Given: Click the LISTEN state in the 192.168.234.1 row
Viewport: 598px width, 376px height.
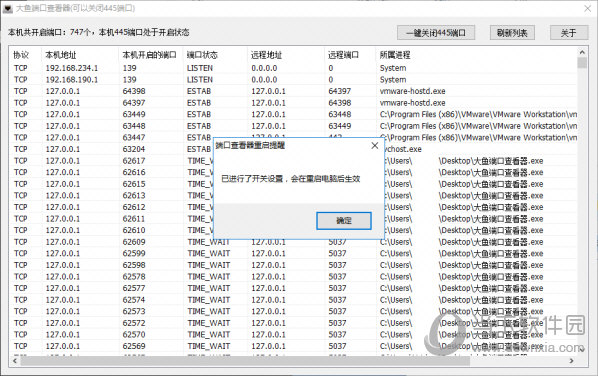Looking at the screenshot, I should [x=200, y=68].
